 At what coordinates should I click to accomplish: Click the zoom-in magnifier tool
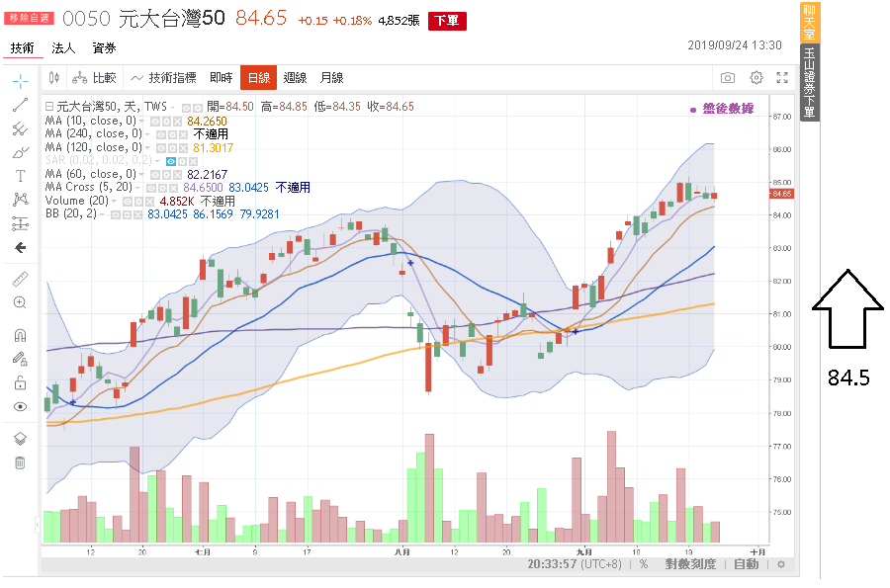pyautogui.click(x=21, y=302)
